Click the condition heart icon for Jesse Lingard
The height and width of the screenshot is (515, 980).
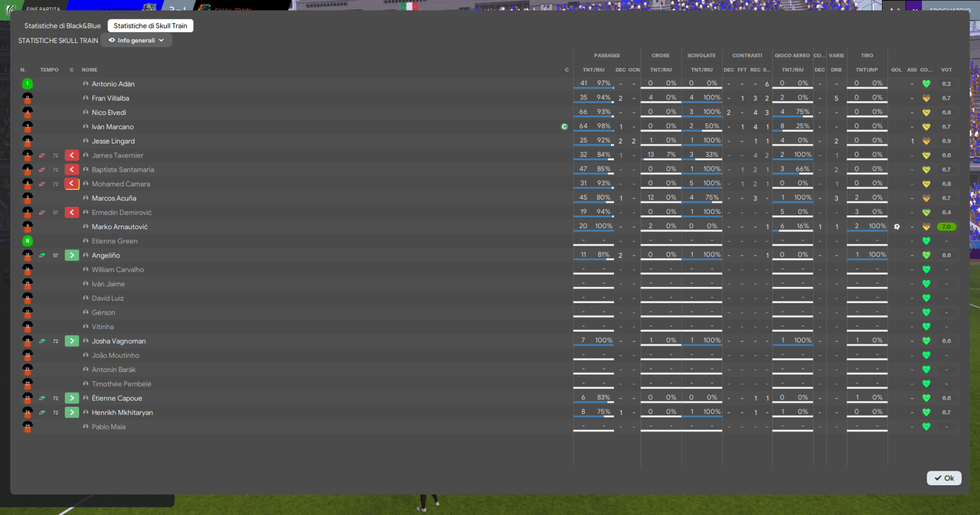point(926,142)
